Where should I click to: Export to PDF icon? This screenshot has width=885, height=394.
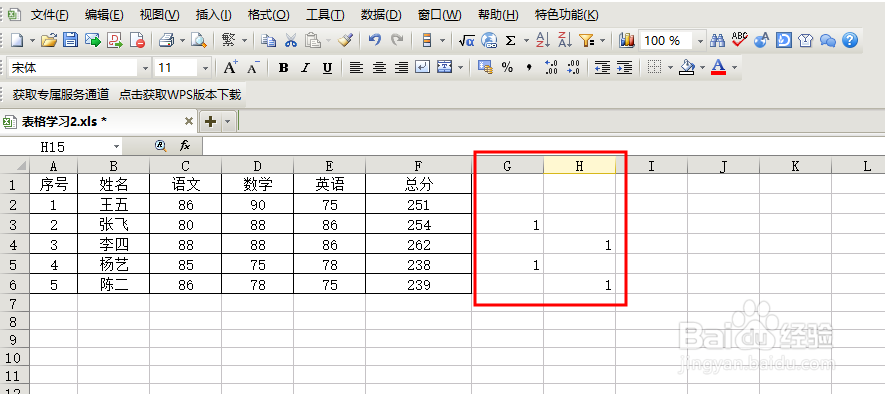(115, 40)
